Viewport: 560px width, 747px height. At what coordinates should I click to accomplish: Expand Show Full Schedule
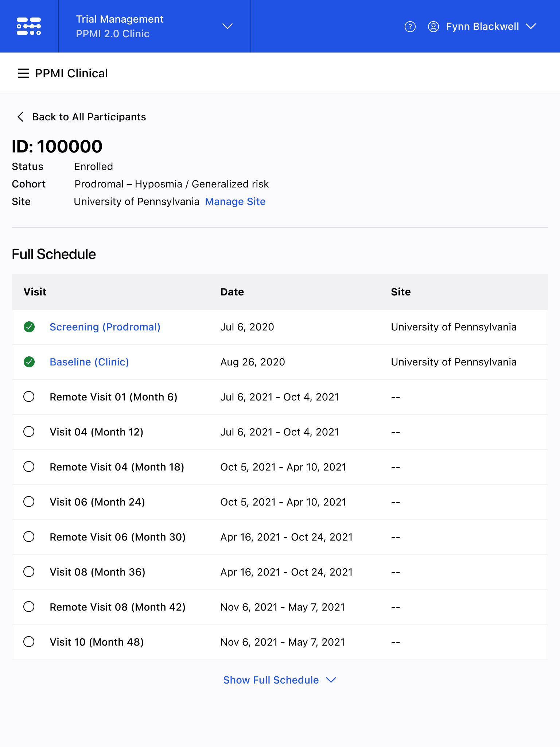pyautogui.click(x=279, y=680)
